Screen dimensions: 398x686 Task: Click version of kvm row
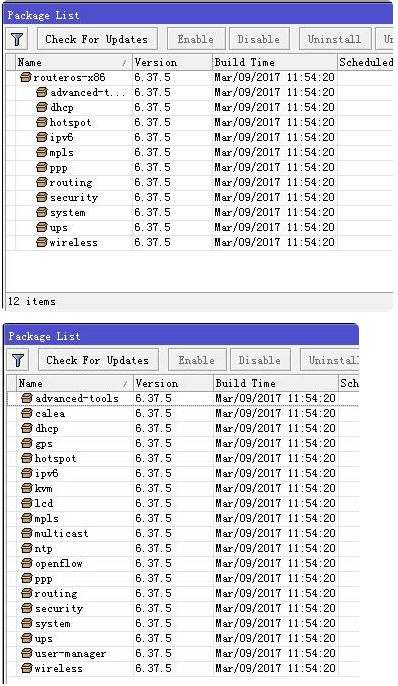pos(154,488)
